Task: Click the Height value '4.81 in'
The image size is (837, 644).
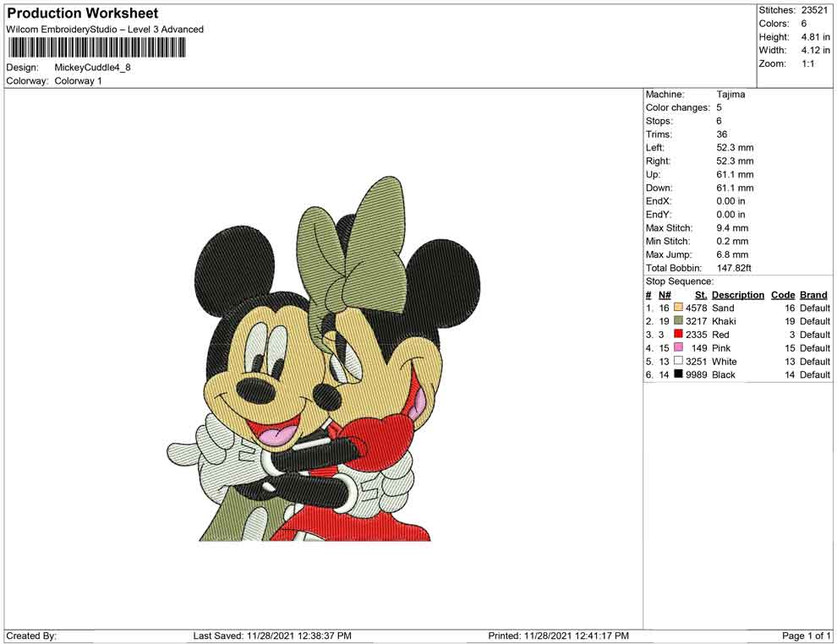Action: pyautogui.click(x=815, y=37)
